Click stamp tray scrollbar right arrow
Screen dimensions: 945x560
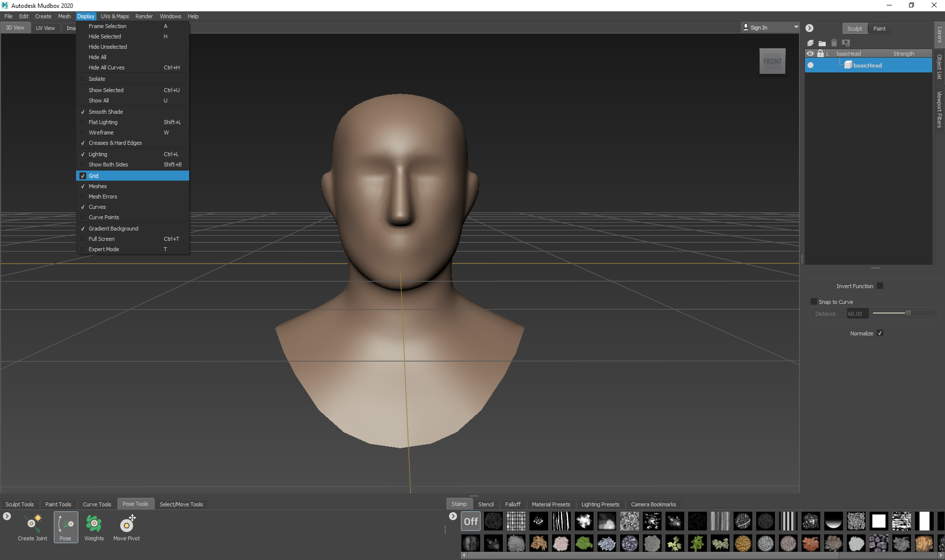[941, 556]
